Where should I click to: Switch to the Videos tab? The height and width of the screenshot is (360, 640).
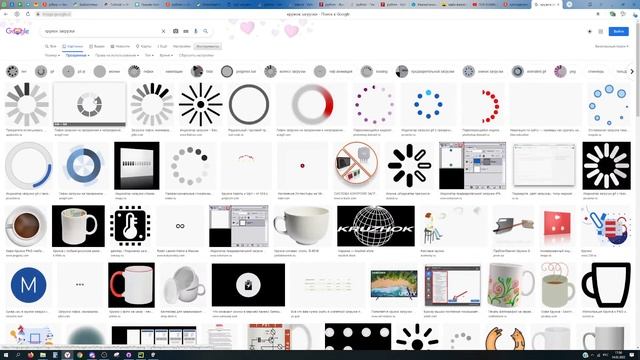[97, 46]
